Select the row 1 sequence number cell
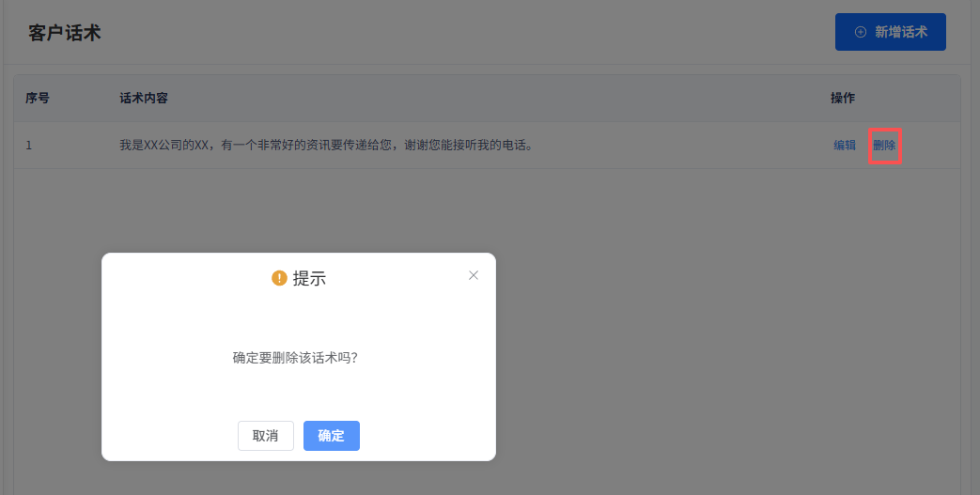This screenshot has height=495, width=980. coord(29,146)
